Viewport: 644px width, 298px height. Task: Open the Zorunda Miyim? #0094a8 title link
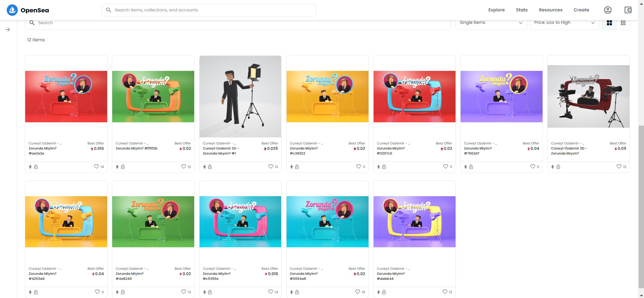(x=304, y=276)
